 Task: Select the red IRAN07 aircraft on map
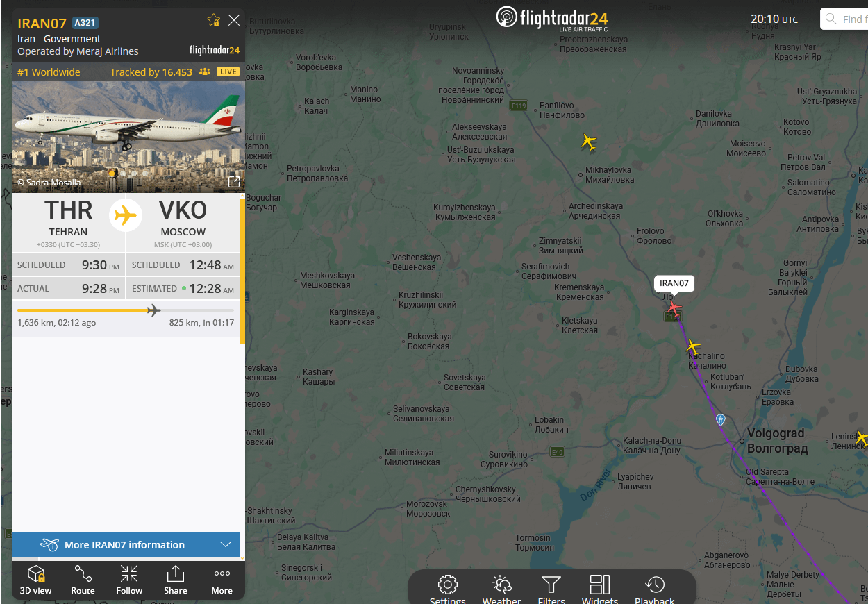pos(672,307)
